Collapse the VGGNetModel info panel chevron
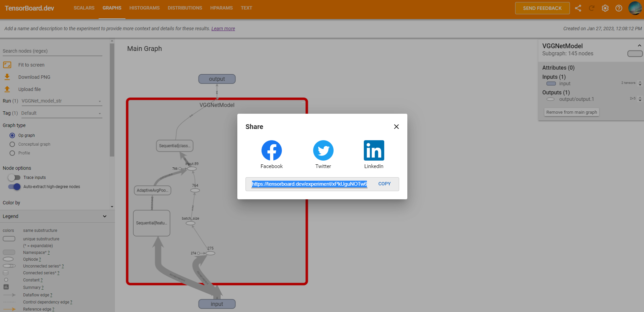 click(639, 45)
